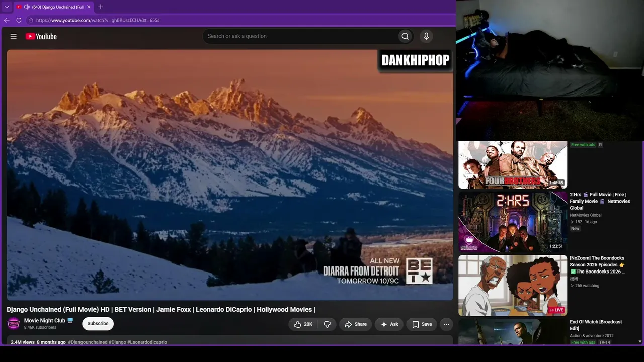Go to YouTube home via the logo
The height and width of the screenshot is (362, 644).
[41, 36]
